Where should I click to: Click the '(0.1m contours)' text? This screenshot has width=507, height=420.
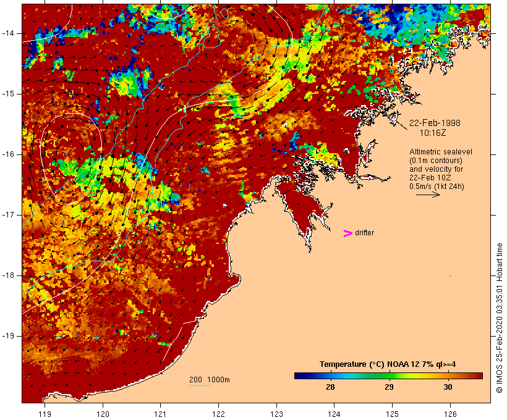coord(436,161)
